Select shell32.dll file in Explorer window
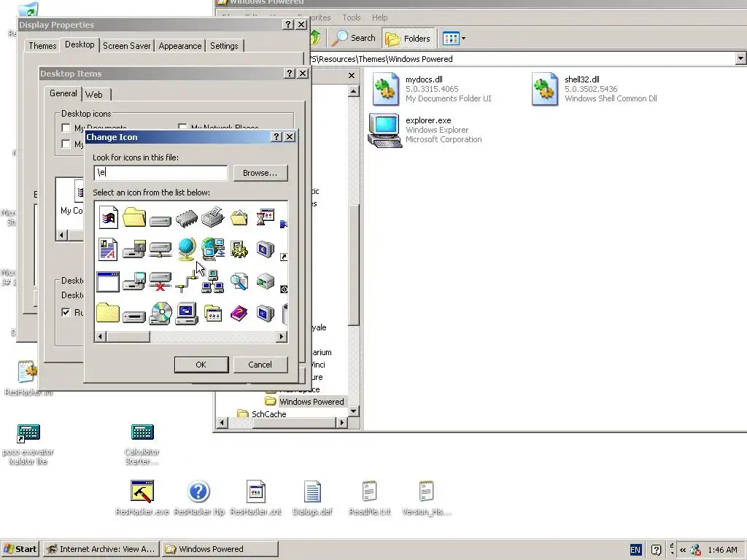 [594, 88]
